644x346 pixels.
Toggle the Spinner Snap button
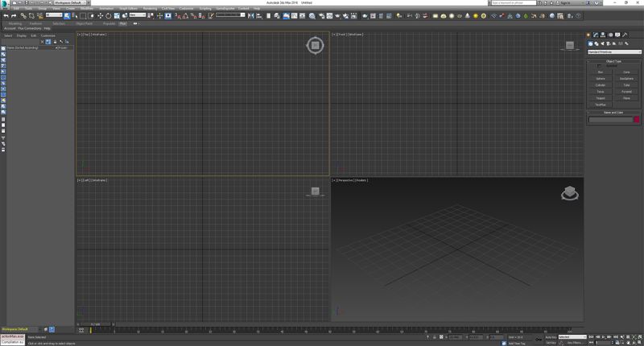pos(201,16)
